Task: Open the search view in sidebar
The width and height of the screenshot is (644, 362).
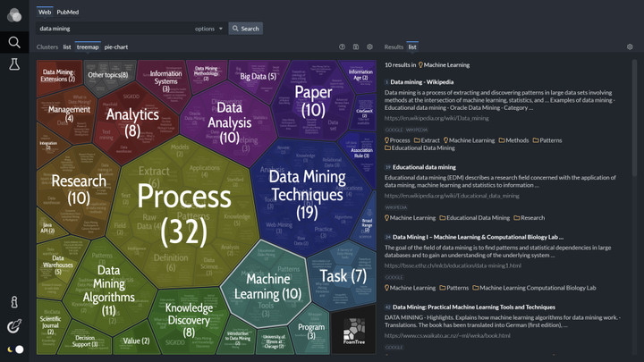Action: pyautogui.click(x=14, y=42)
